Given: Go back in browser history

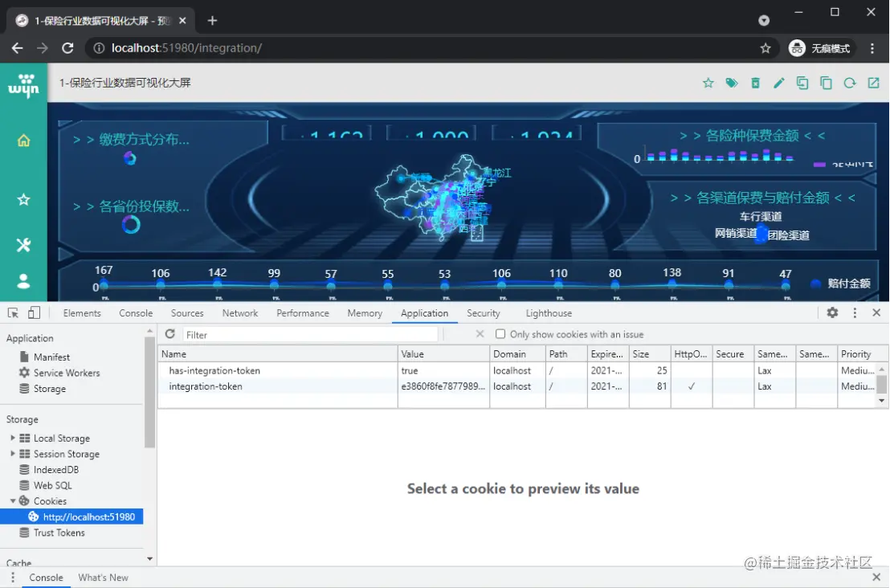Looking at the screenshot, I should (18, 48).
